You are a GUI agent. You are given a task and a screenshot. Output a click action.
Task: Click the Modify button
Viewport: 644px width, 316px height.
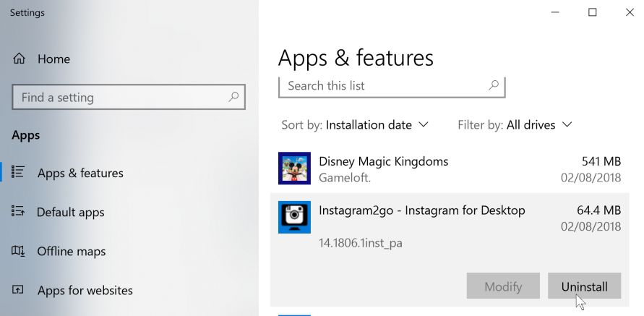pos(503,286)
